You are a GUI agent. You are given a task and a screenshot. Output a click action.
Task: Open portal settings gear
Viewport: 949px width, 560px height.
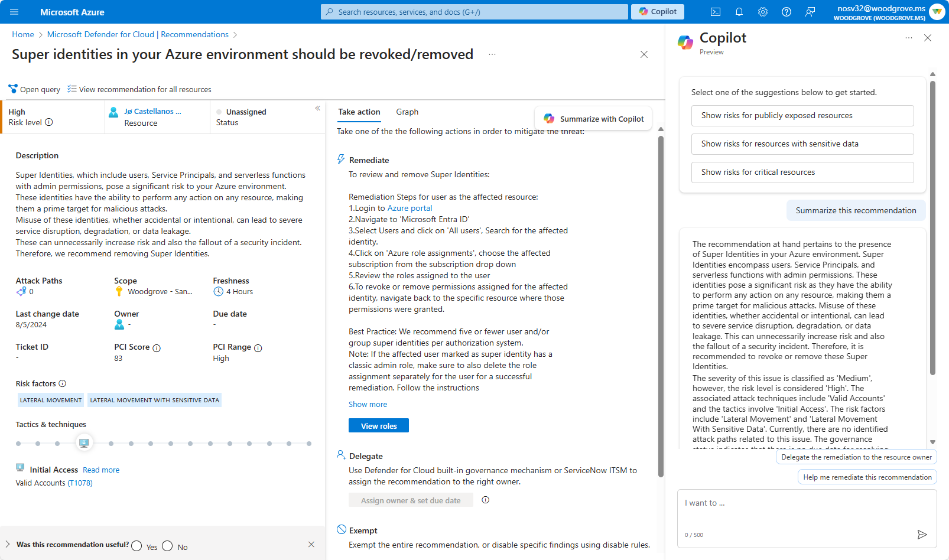(763, 12)
